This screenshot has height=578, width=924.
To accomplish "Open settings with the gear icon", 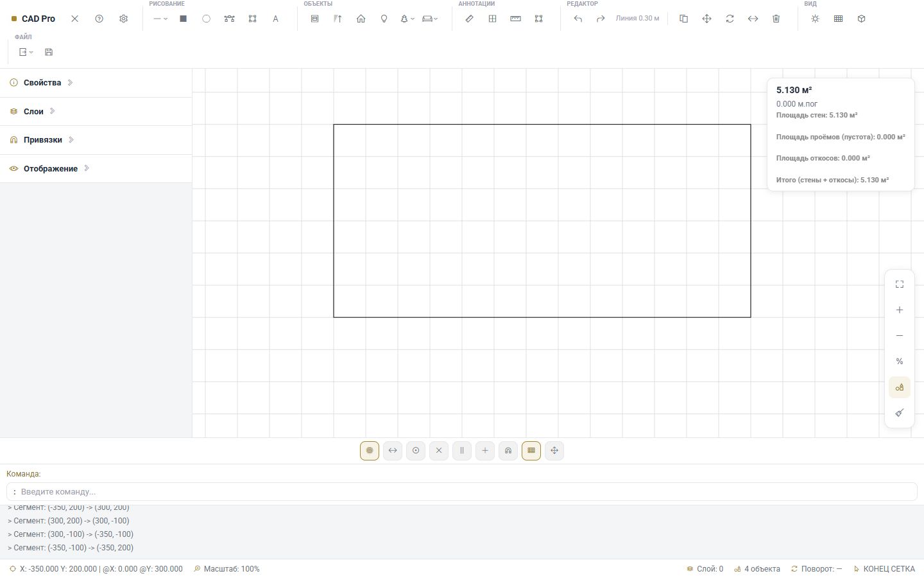I will tap(123, 19).
